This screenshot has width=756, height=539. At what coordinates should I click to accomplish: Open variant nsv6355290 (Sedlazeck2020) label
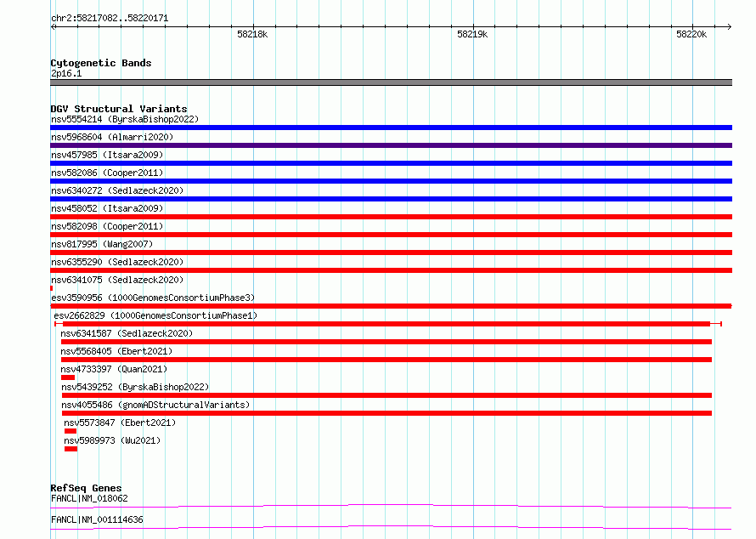(x=117, y=262)
